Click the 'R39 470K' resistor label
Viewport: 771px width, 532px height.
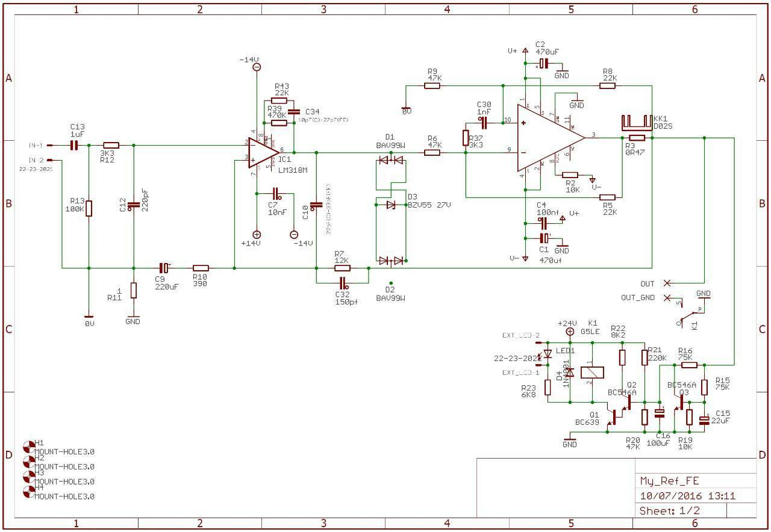(276, 111)
